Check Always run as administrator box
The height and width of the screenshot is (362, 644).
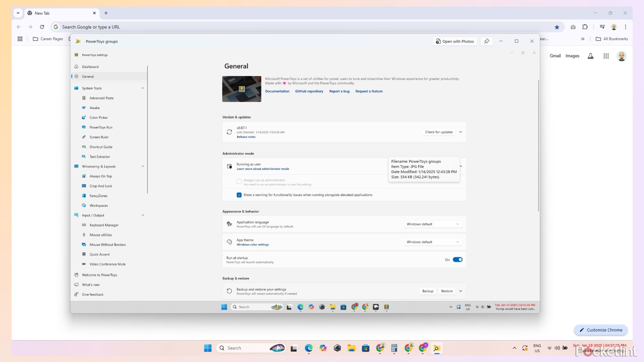(239, 181)
